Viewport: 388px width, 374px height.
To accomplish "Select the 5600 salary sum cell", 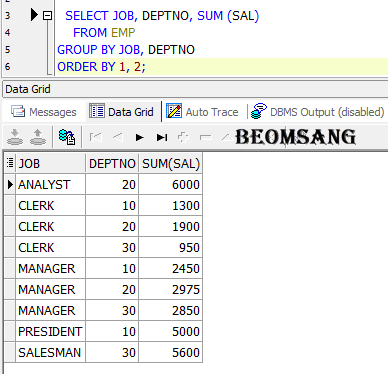I will (170, 352).
